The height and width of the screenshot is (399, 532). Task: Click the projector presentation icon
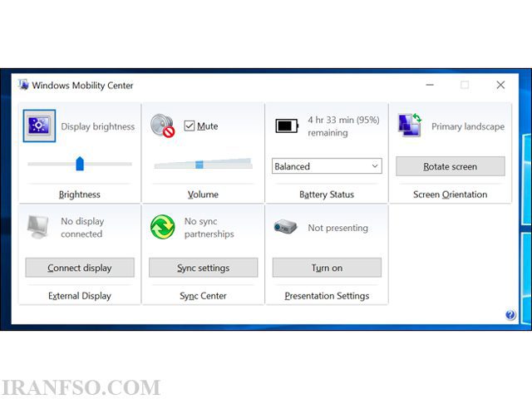coord(286,227)
